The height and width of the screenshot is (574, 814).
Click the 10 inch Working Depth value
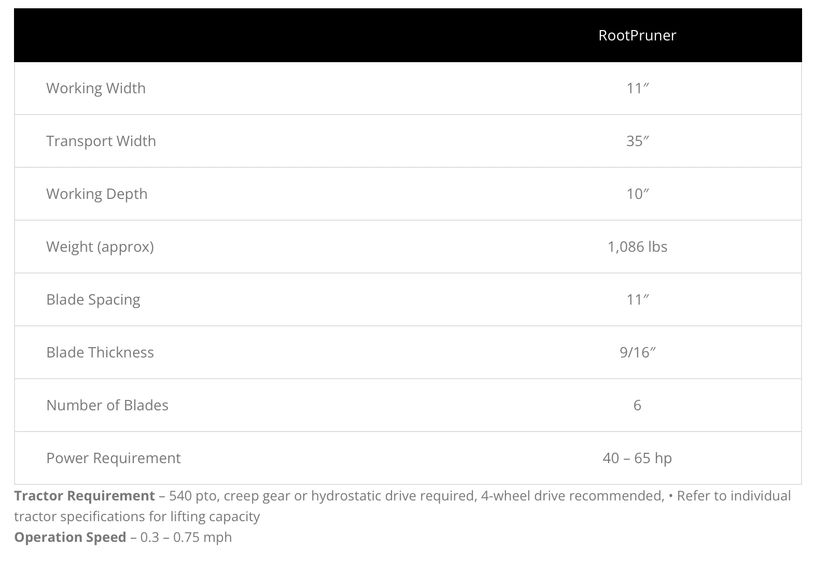coord(637,194)
